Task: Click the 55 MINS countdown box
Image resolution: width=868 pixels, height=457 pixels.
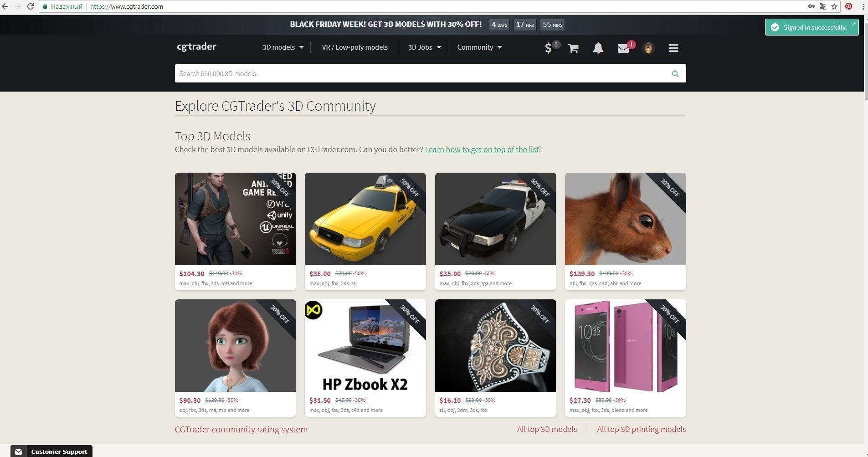Action: (x=552, y=25)
